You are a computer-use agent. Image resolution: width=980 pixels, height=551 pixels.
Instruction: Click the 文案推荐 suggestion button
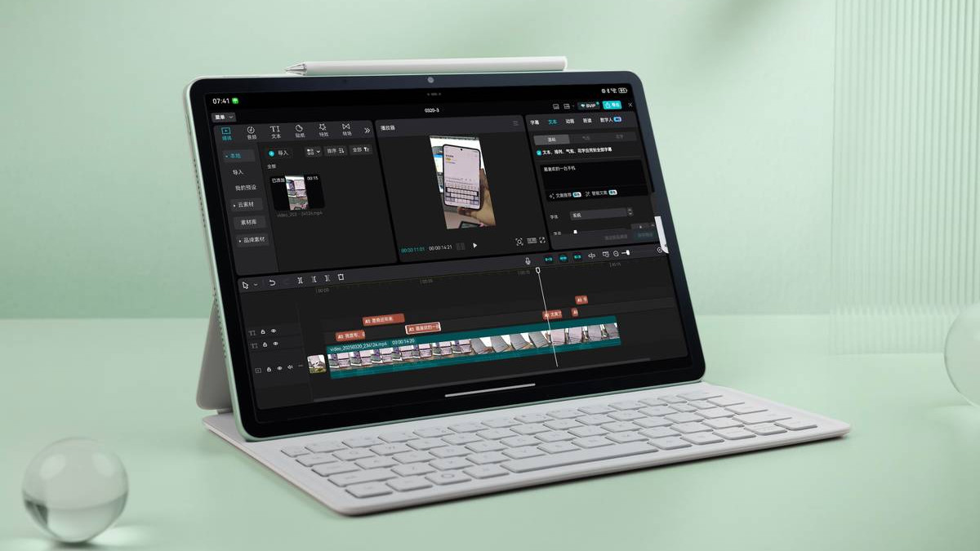point(564,196)
